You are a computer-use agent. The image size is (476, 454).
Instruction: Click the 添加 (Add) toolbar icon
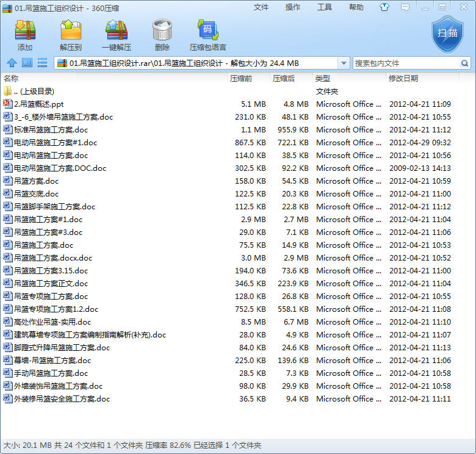[25, 35]
